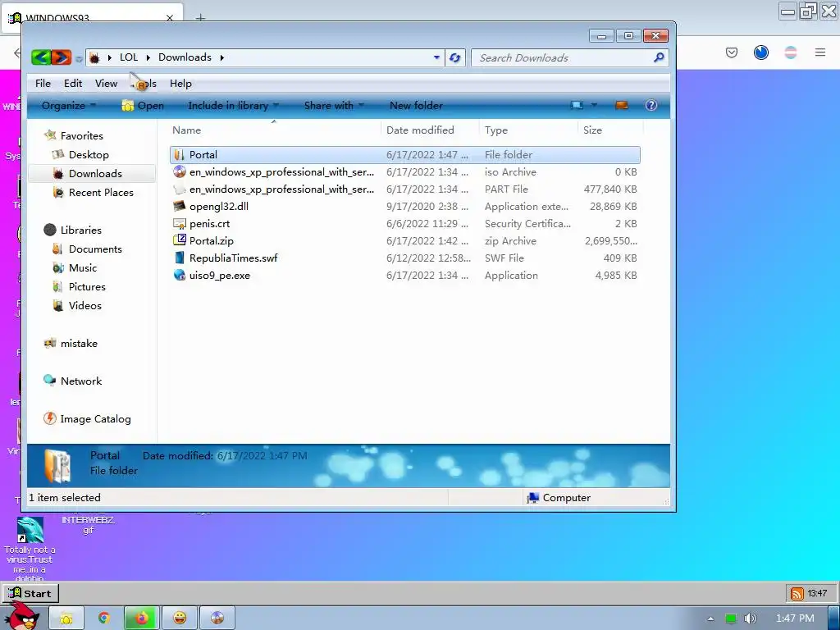
Task: Open recent pages dropdown arrow
Action: 79,58
